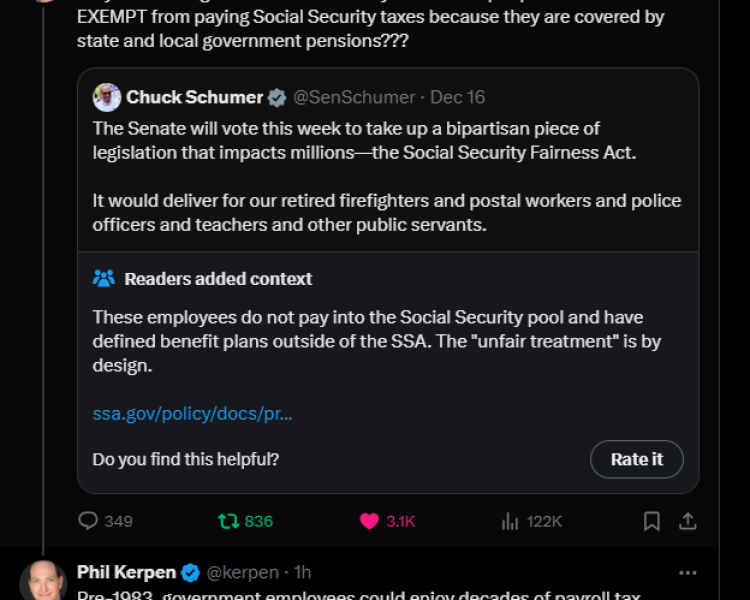Open the Chuck Schumer display name link
This screenshot has height=600, width=750.
point(194,97)
